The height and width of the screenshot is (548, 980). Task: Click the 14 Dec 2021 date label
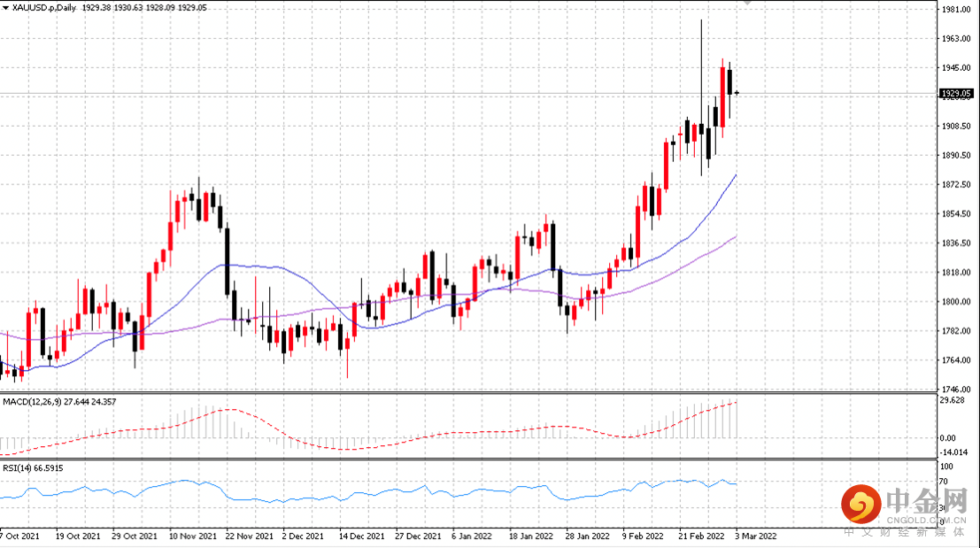362,536
